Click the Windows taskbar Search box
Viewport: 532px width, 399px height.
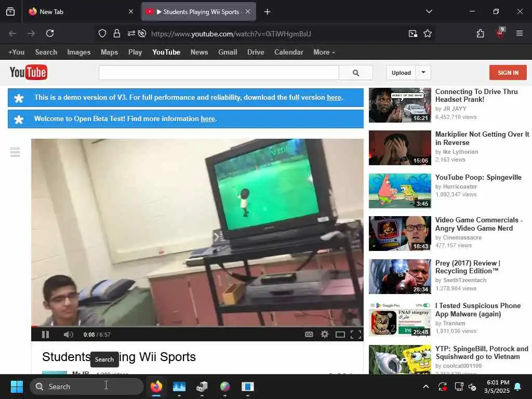(87, 387)
